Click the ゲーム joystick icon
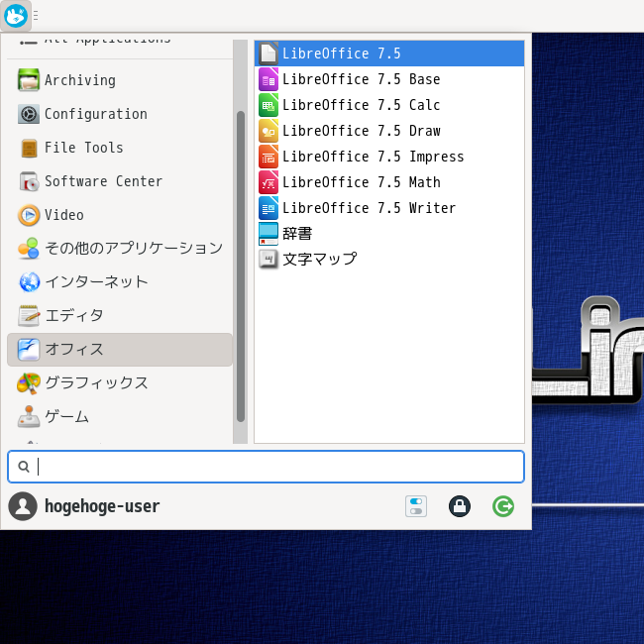This screenshot has width=644, height=644. 29,417
